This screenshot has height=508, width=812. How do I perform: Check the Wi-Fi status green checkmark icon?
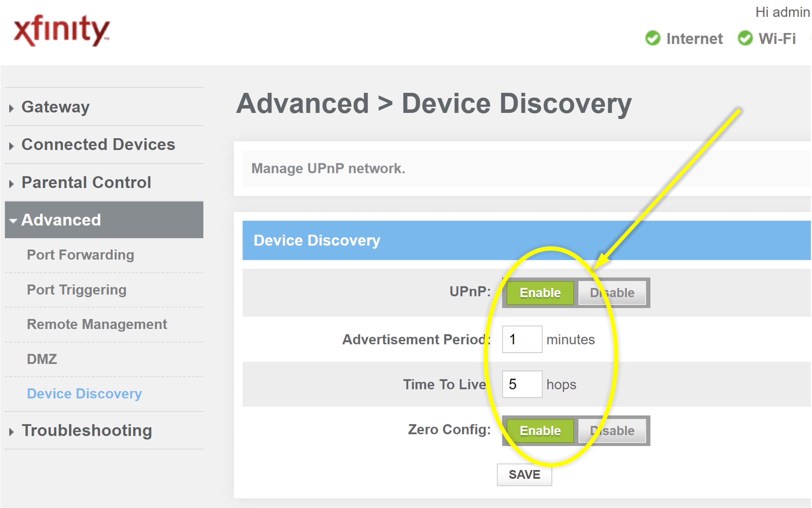coord(745,38)
